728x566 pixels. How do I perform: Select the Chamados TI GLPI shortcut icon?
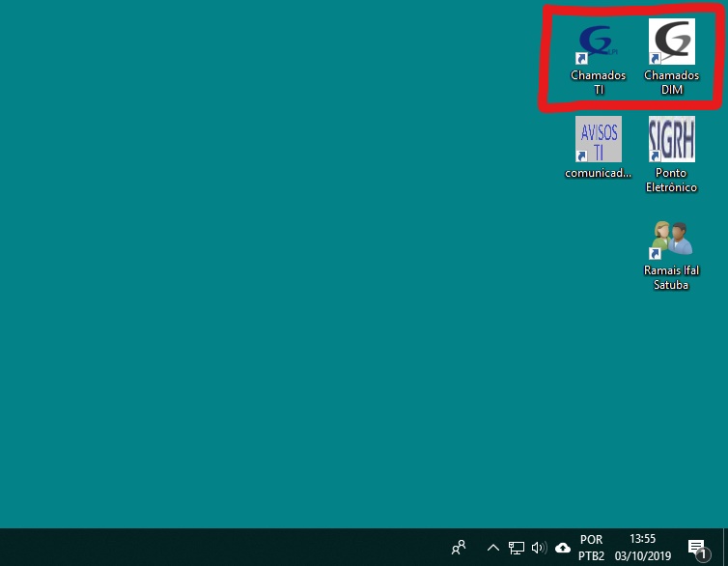pos(598,42)
